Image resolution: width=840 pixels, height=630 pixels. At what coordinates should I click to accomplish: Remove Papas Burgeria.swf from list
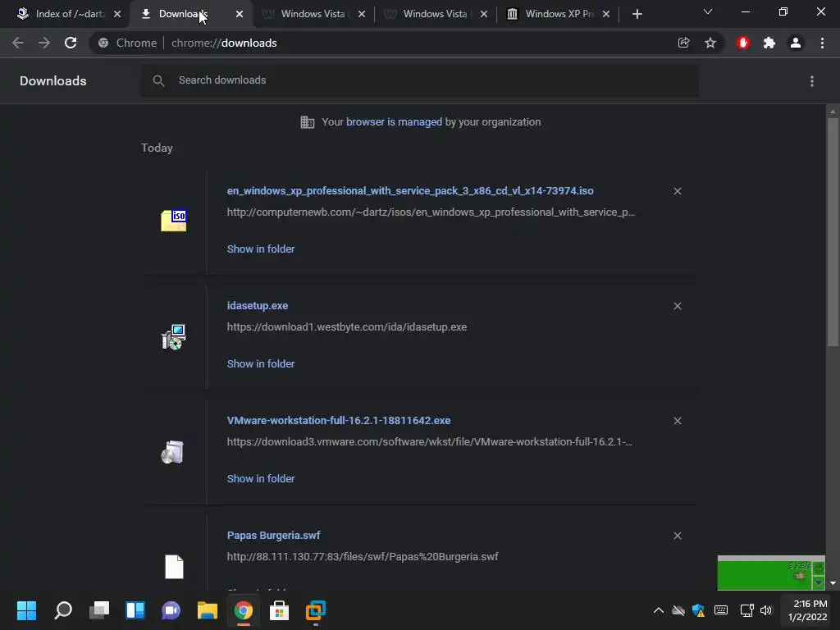click(x=677, y=536)
